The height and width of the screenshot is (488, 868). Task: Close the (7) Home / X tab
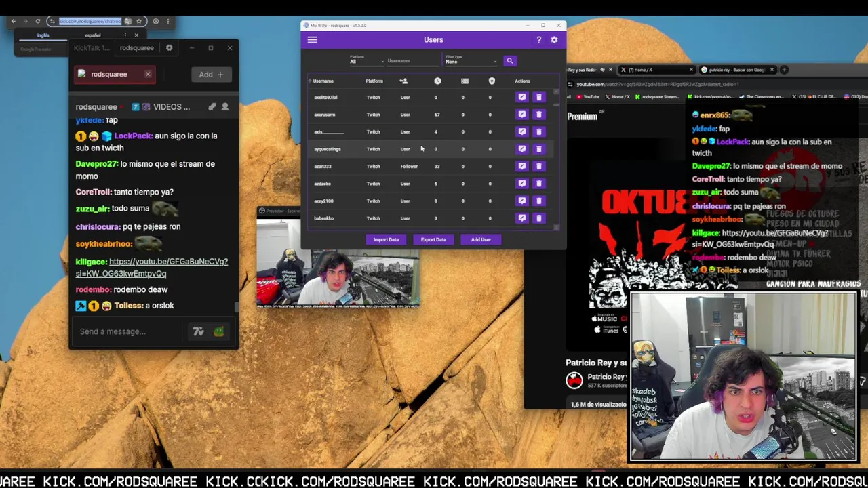click(691, 70)
